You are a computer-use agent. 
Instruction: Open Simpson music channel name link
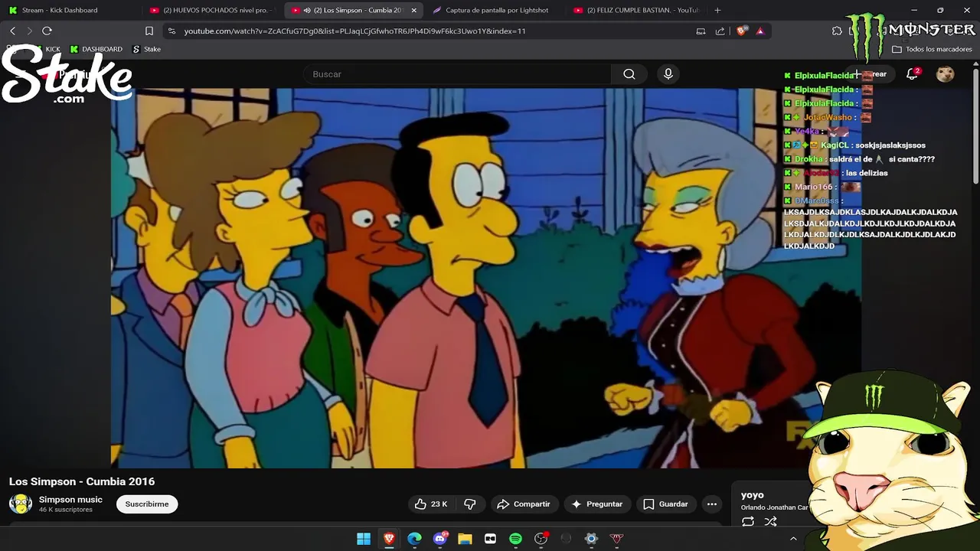click(x=70, y=500)
